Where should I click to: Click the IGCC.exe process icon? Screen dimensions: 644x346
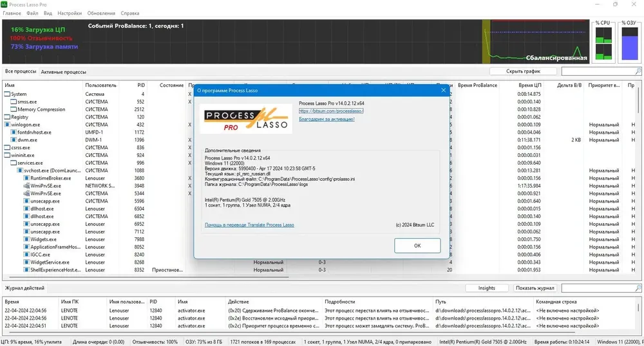tap(26, 255)
